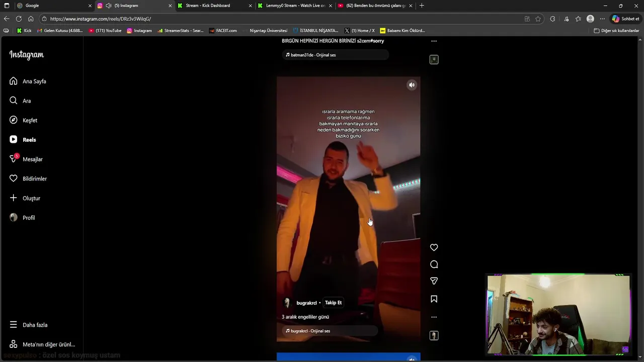This screenshot has width=644, height=362.
Task: Open İSTANBUL NİŞANTA... bookmark
Action: tap(316, 31)
